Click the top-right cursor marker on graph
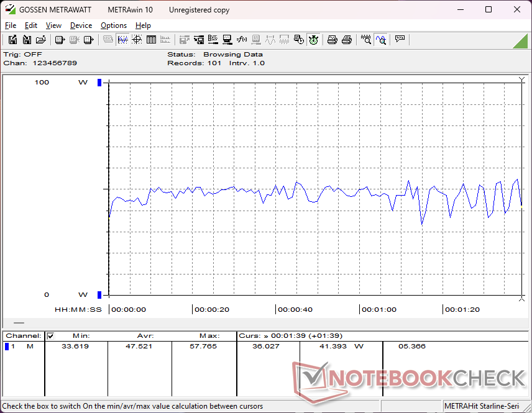The image size is (532, 413). (521, 79)
